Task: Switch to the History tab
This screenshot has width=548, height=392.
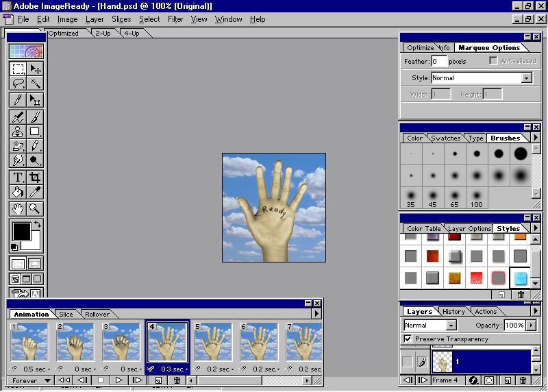Action: coord(453,311)
